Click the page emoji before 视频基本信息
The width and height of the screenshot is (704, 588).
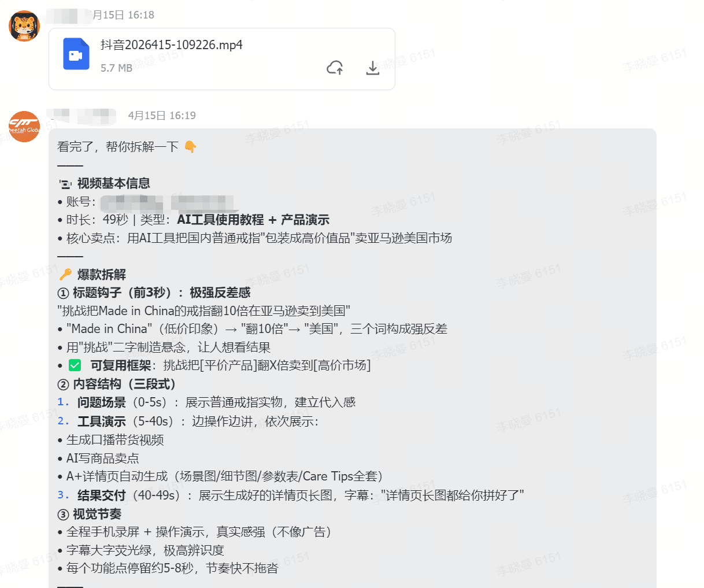point(65,183)
